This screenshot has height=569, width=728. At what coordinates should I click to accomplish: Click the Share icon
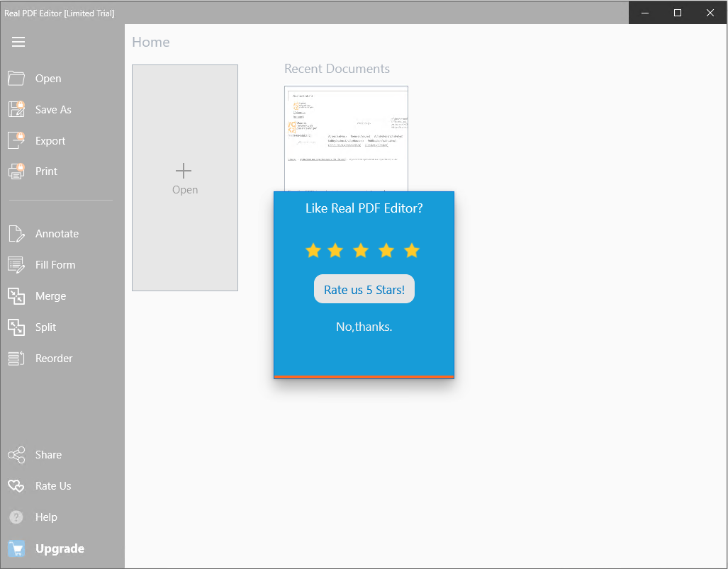(15, 454)
